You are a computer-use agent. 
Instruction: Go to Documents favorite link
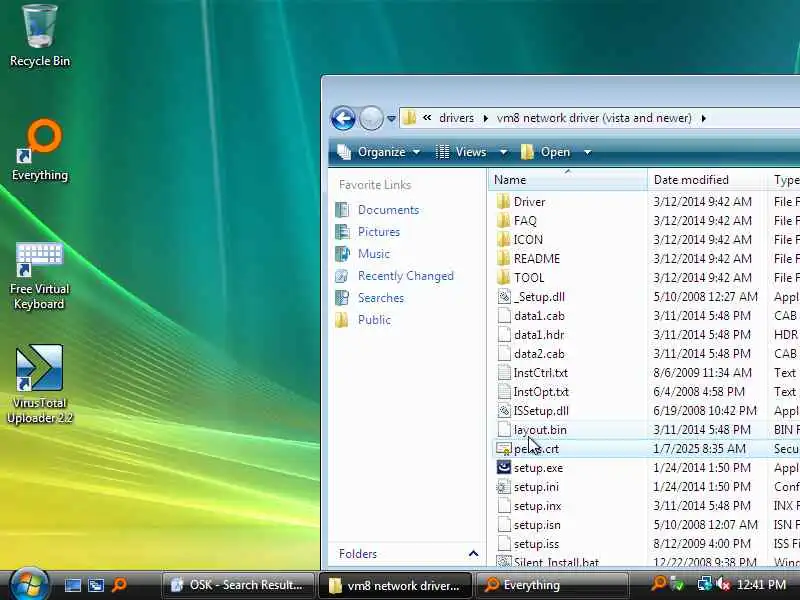tap(388, 210)
